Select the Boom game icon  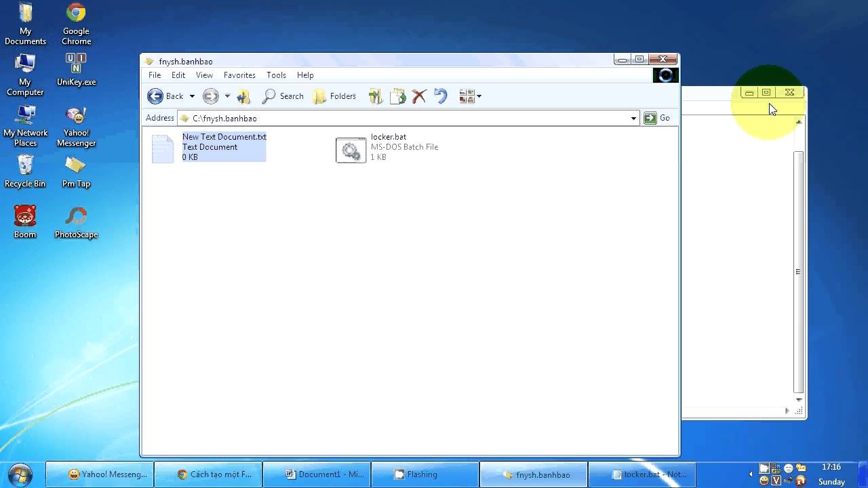(25, 222)
